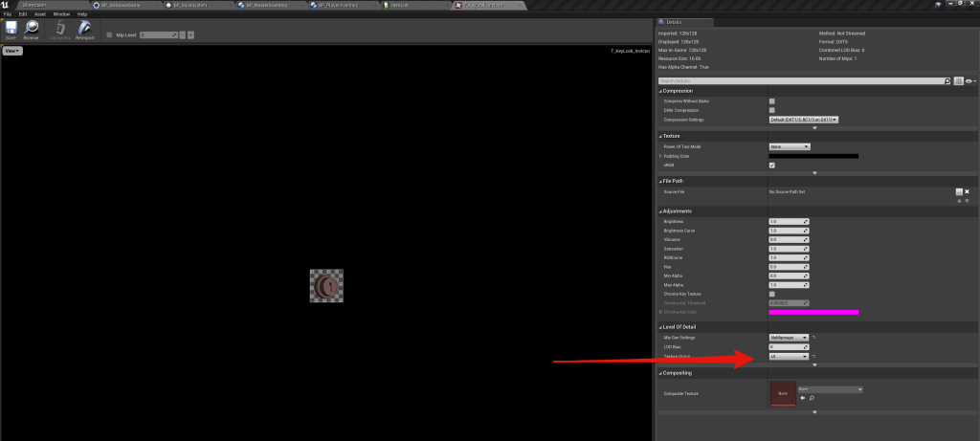Click the View button in viewport

click(12, 51)
